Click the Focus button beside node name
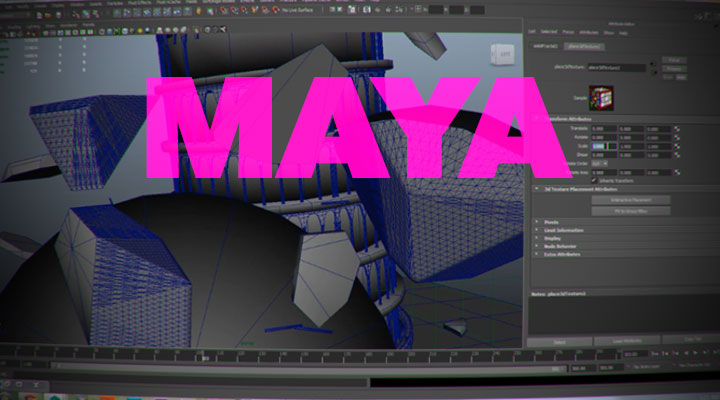720x400 pixels. pos(674,60)
